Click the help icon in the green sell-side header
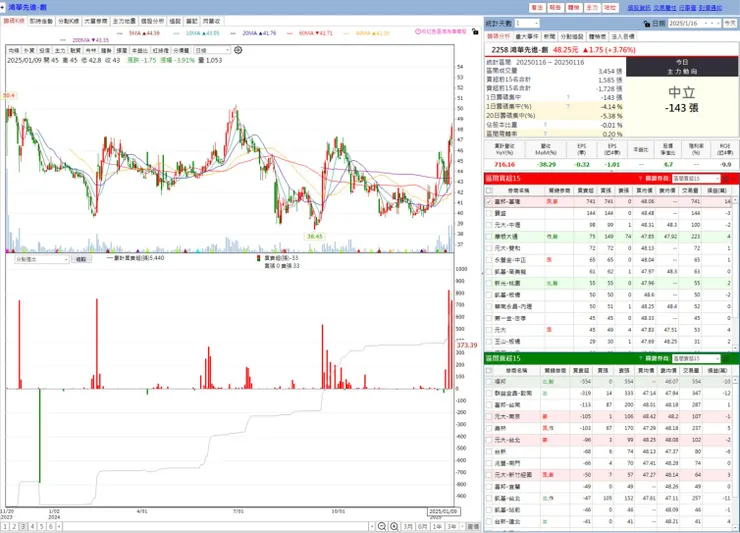The height and width of the screenshot is (533, 740). coord(640,358)
